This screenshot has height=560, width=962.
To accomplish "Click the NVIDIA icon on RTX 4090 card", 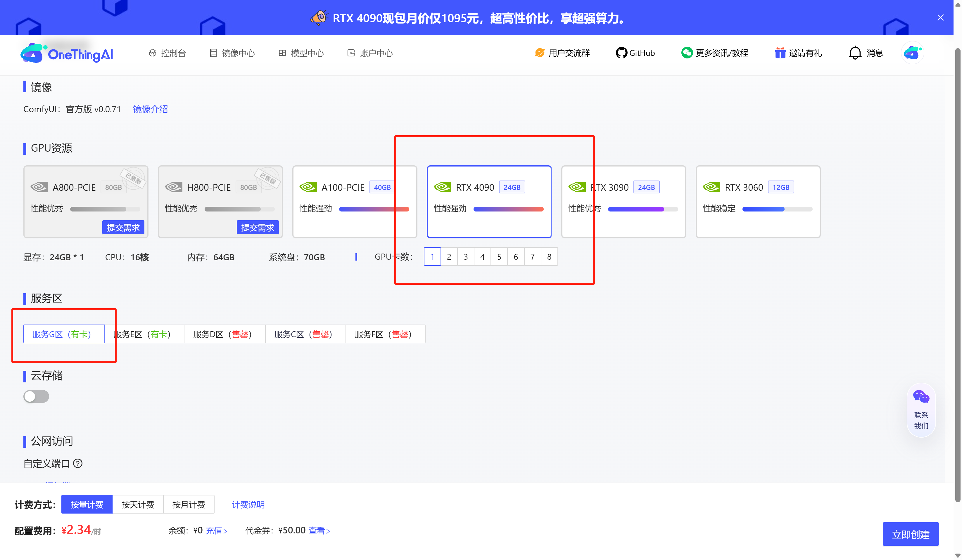I will point(443,187).
